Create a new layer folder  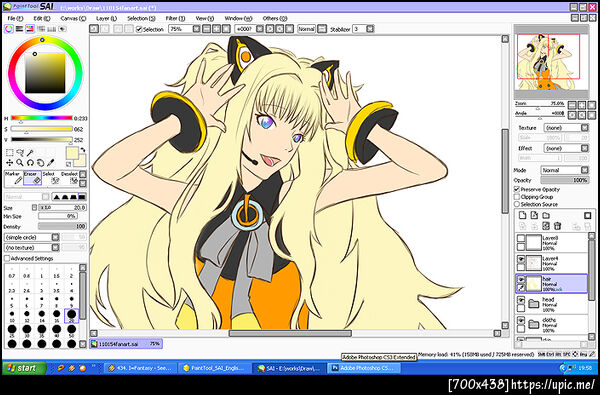click(546, 215)
